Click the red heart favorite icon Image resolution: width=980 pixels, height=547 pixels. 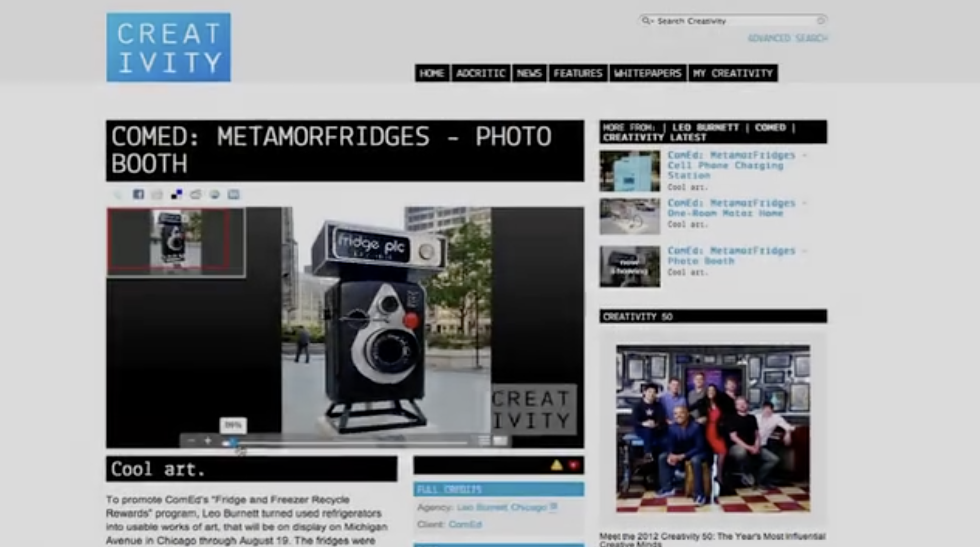[574, 465]
